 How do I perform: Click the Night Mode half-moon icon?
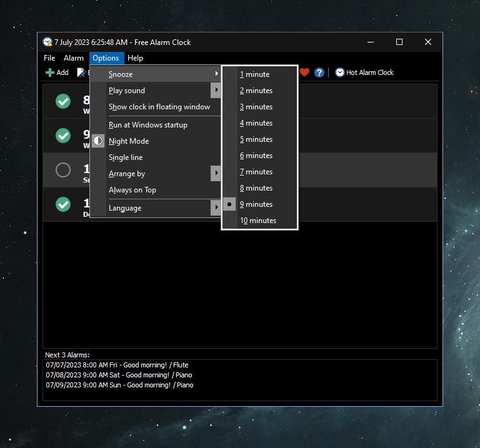tap(98, 141)
